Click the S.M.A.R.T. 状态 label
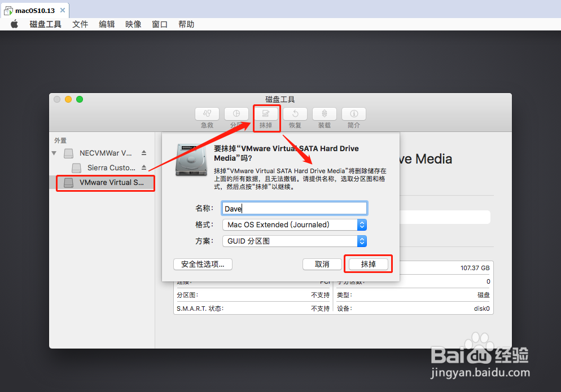Image resolution: width=561 pixels, height=392 pixels. pos(200,309)
